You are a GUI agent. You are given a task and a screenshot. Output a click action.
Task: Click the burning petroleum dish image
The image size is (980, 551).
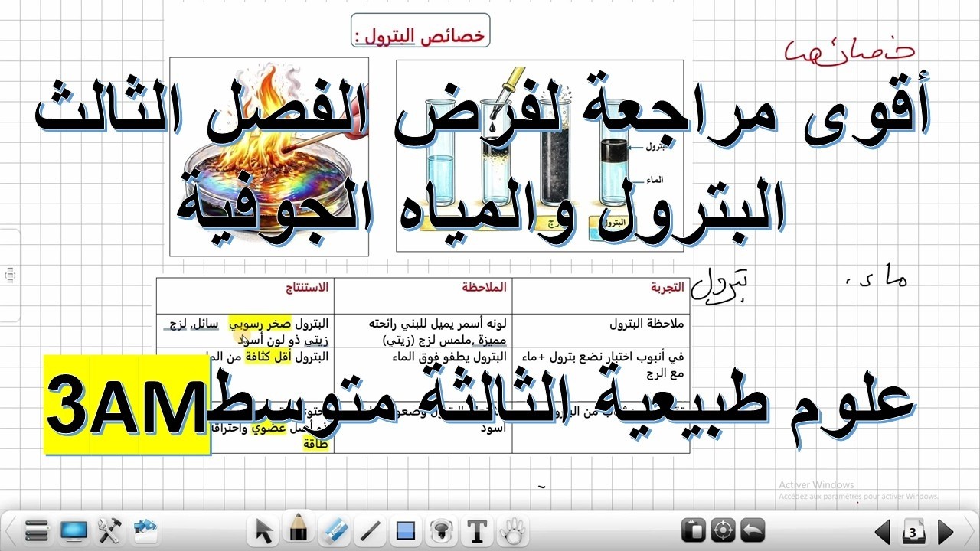(x=269, y=157)
